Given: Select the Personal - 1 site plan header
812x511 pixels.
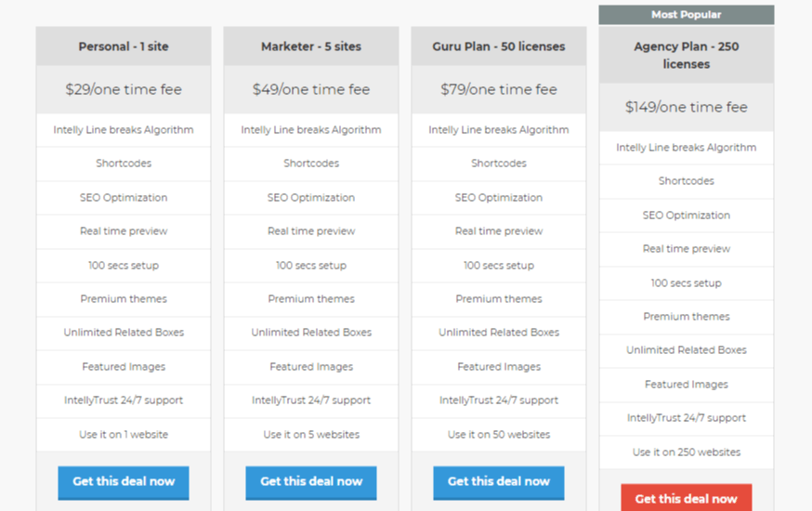Looking at the screenshot, I should tap(124, 46).
